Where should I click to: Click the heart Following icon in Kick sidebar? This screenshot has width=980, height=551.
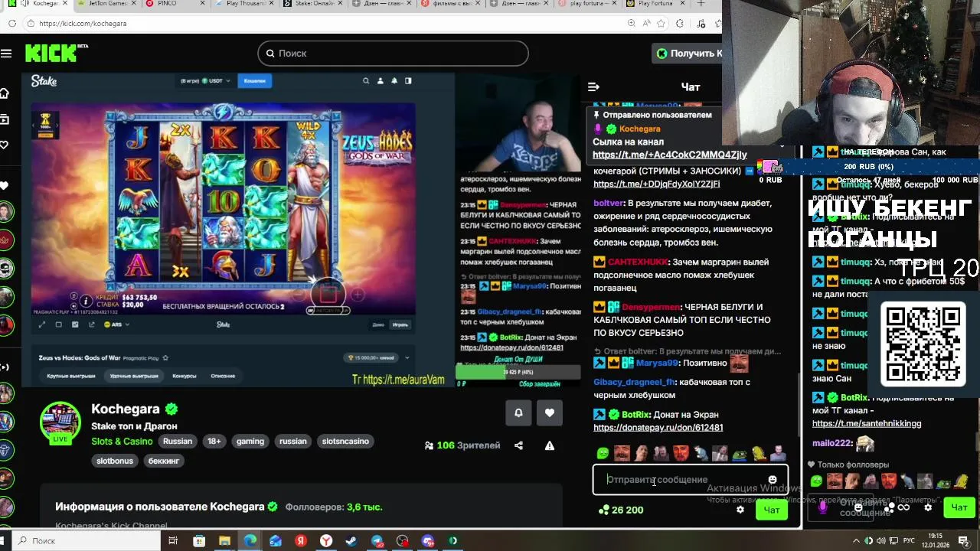4,145
